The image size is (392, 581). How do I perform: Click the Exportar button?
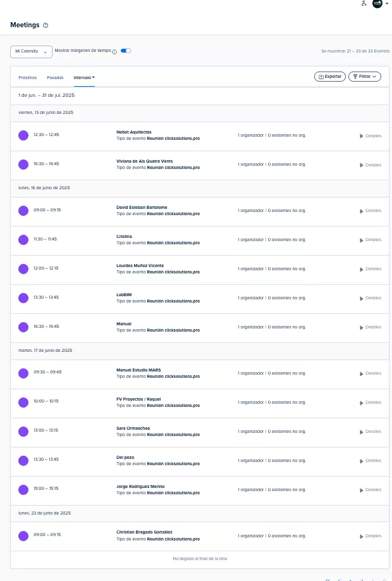point(330,77)
